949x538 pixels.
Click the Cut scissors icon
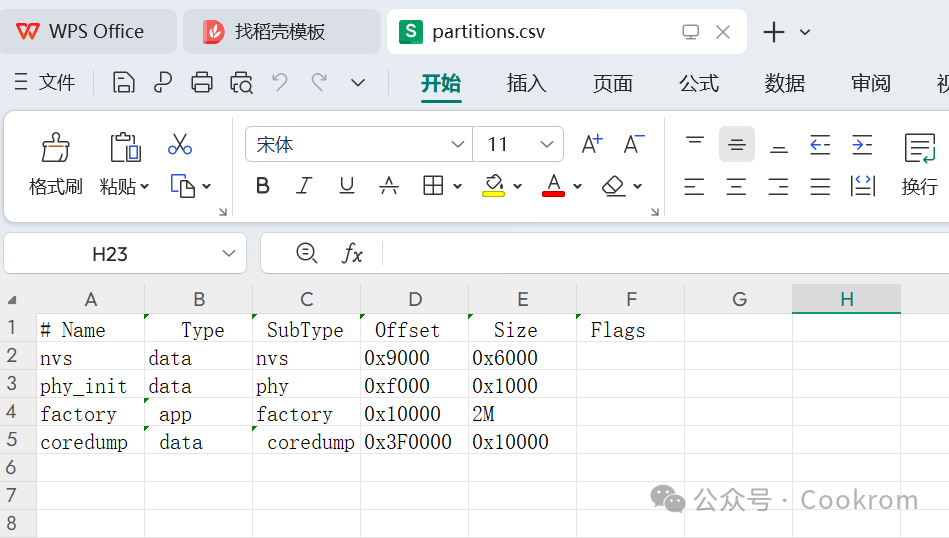click(x=180, y=145)
